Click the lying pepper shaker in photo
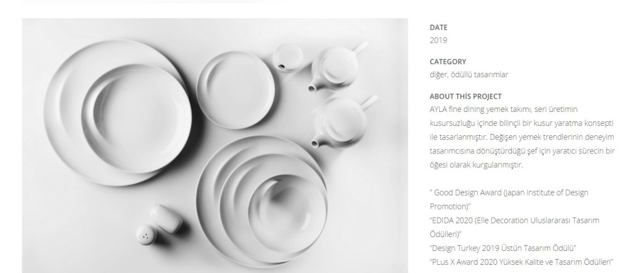The image size is (644, 273). click(x=166, y=218)
